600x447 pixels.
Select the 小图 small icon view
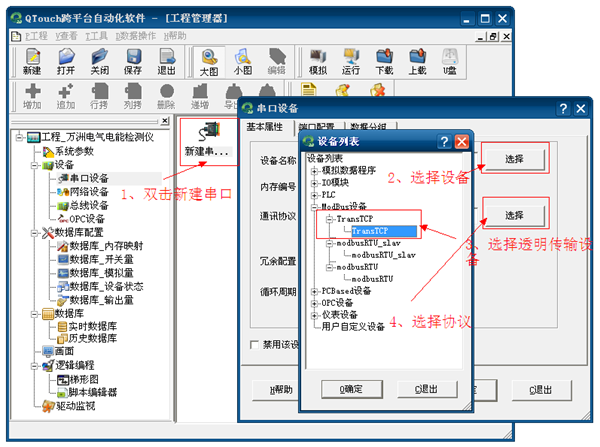click(x=243, y=62)
